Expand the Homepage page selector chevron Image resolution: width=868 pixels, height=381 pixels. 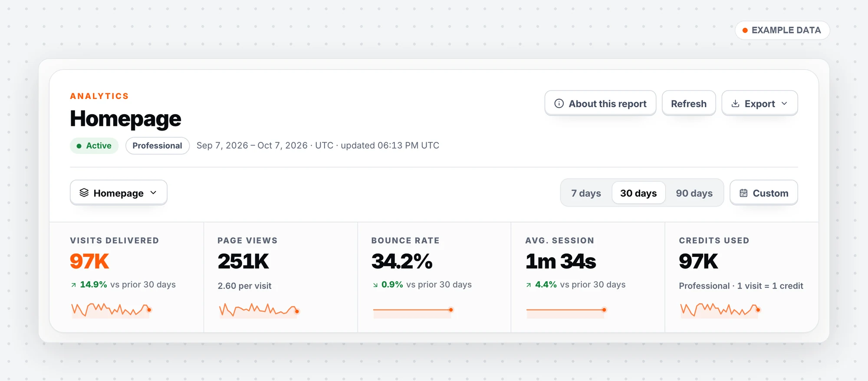pyautogui.click(x=153, y=193)
